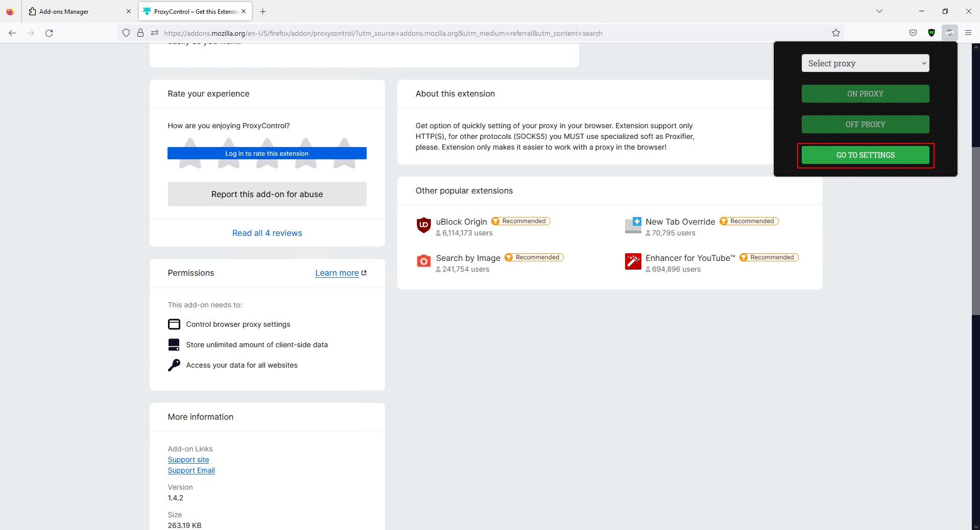This screenshot has width=980, height=530.
Task: Open the uBlock Origin extension link
Action: click(x=462, y=222)
